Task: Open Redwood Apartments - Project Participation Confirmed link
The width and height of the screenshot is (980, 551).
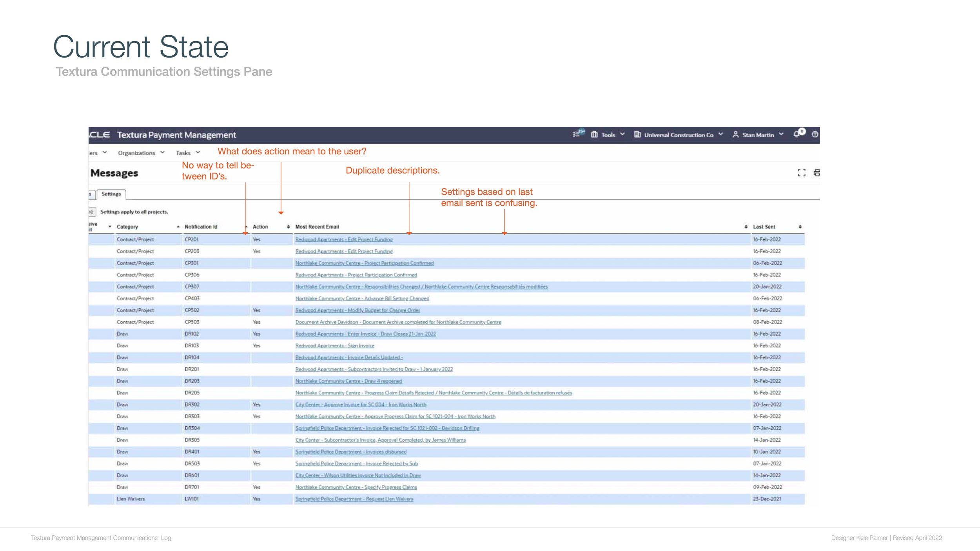Action: coord(356,275)
